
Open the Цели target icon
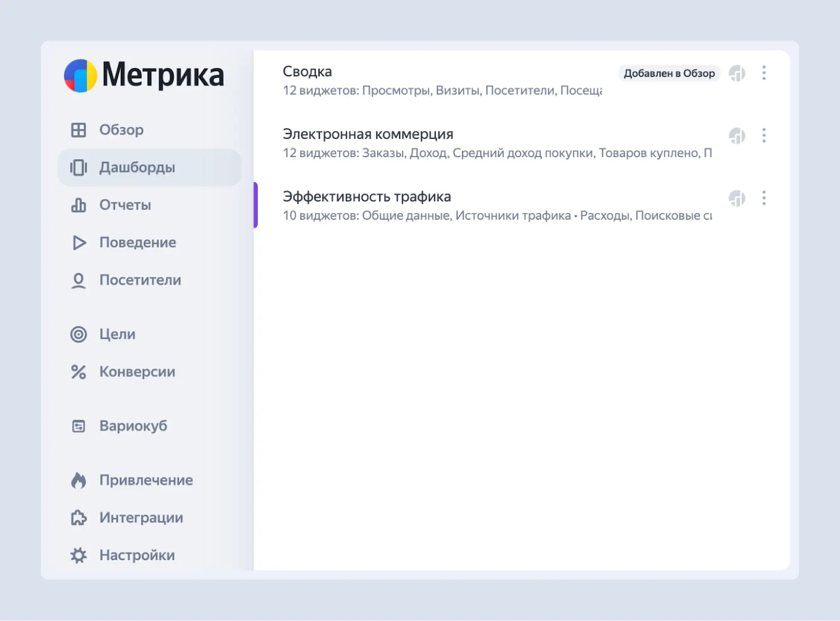pos(78,334)
